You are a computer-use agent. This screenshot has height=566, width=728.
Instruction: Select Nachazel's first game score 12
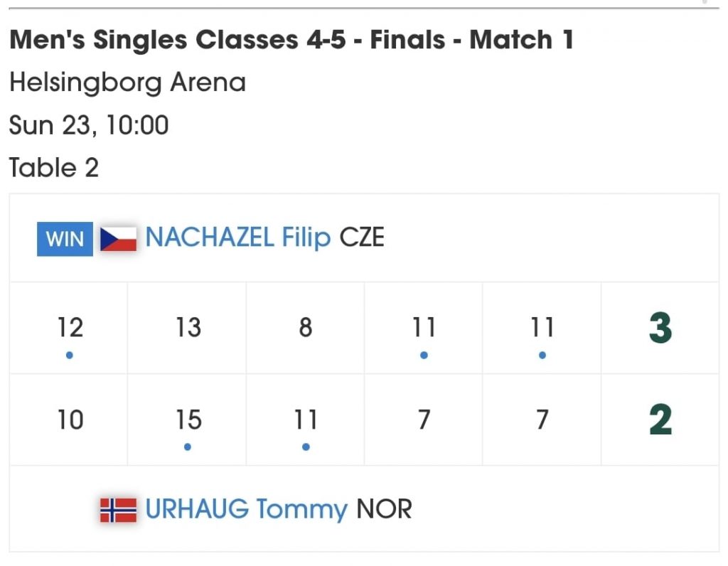pyautogui.click(x=70, y=328)
